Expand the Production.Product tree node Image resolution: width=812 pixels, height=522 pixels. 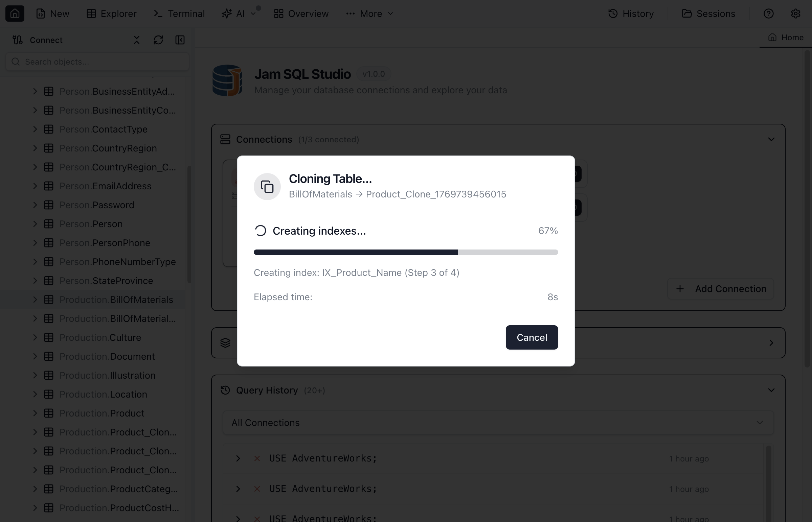[x=35, y=413]
